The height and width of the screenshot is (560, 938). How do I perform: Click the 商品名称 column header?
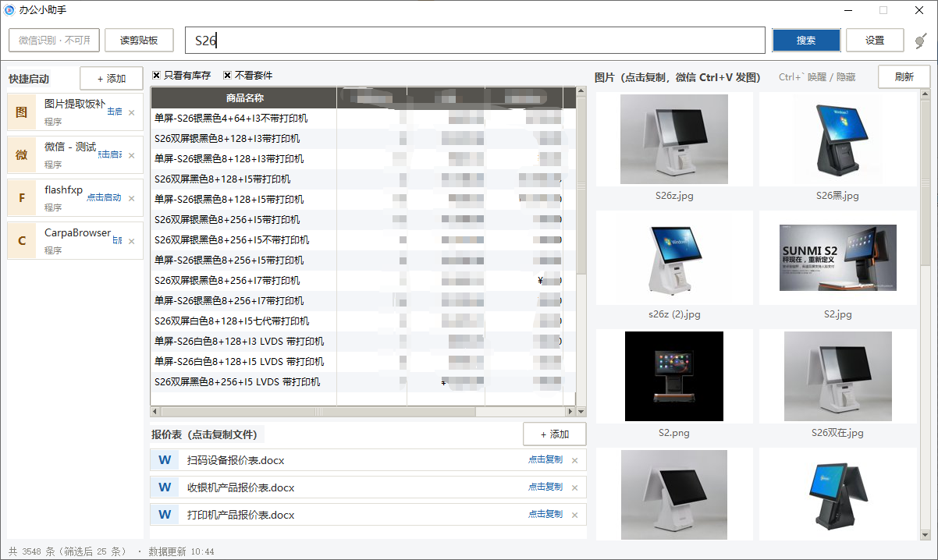pyautogui.click(x=244, y=97)
